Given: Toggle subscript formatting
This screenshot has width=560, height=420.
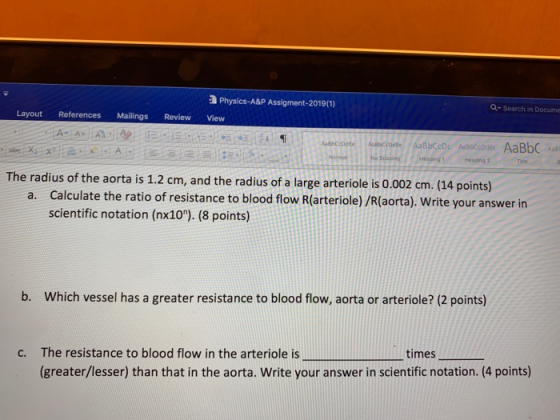Looking at the screenshot, I should pos(32,150).
